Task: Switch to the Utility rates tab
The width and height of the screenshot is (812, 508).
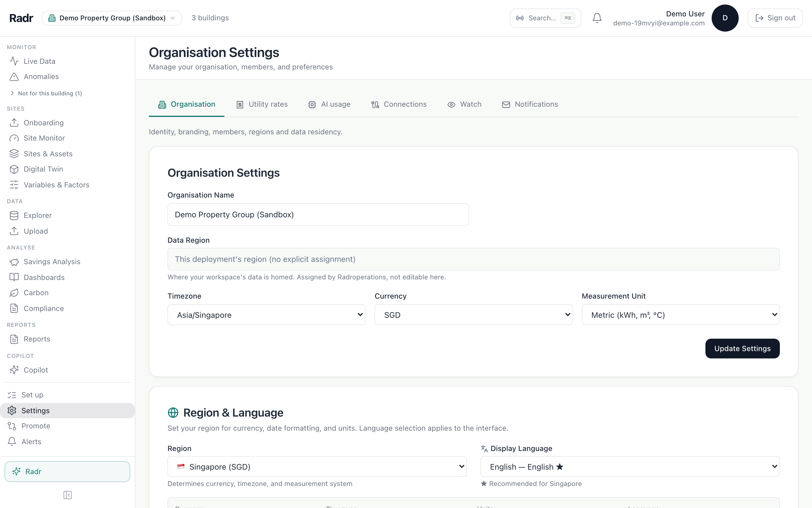Action: (x=262, y=104)
